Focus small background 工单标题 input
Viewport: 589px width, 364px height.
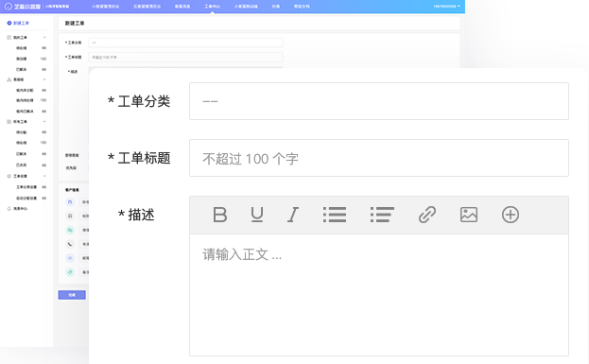click(x=185, y=57)
